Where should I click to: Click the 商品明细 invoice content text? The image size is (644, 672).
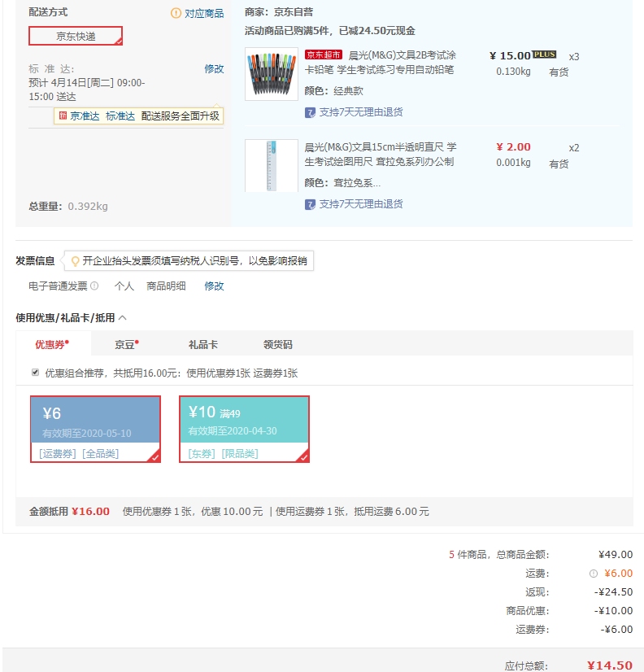[166, 286]
